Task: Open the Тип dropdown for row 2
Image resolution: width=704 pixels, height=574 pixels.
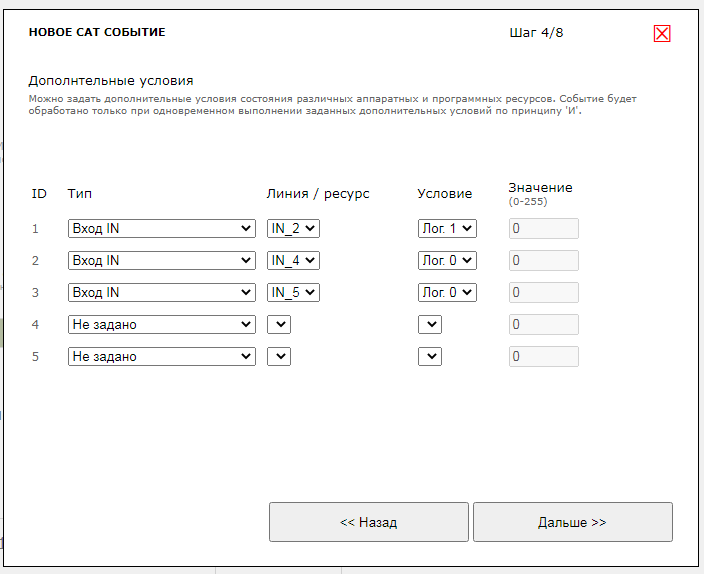Action: pos(161,261)
